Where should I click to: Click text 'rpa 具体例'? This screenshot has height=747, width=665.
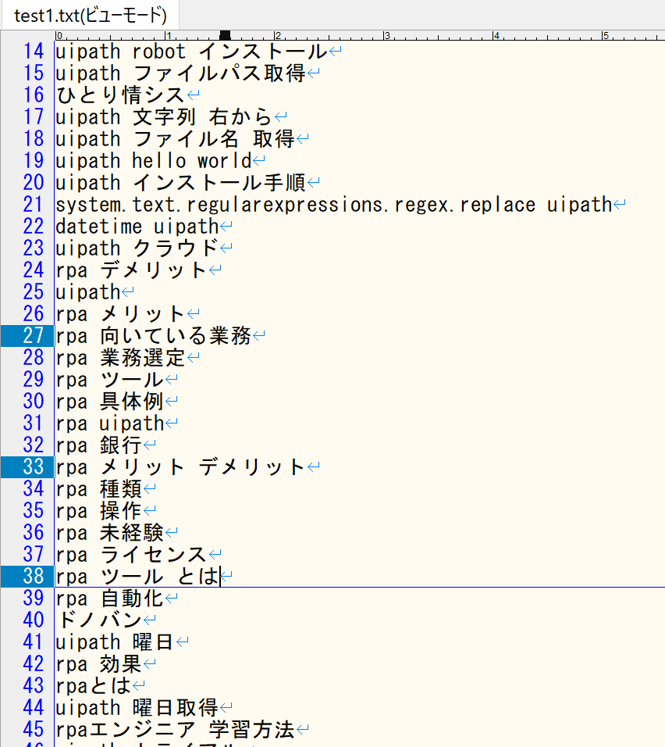click(110, 401)
